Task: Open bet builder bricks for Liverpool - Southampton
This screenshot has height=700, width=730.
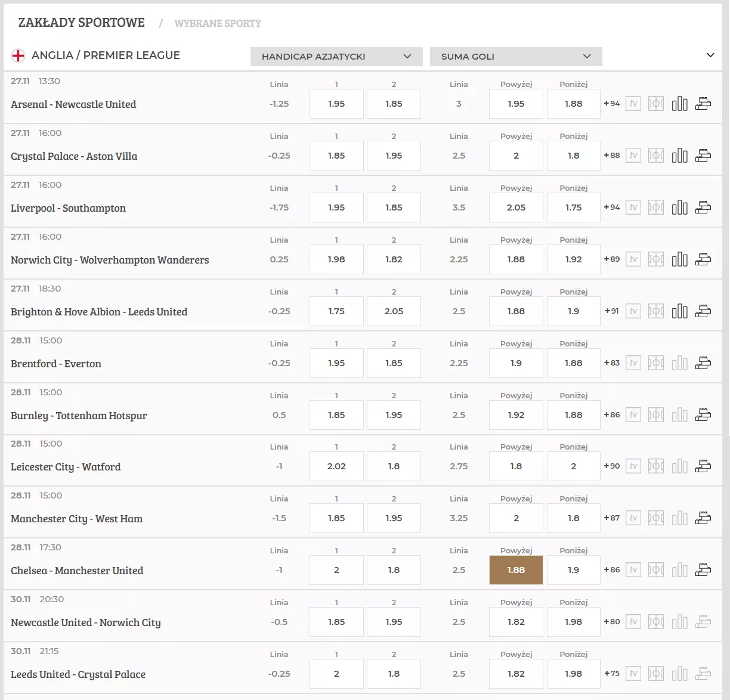Action: click(703, 207)
